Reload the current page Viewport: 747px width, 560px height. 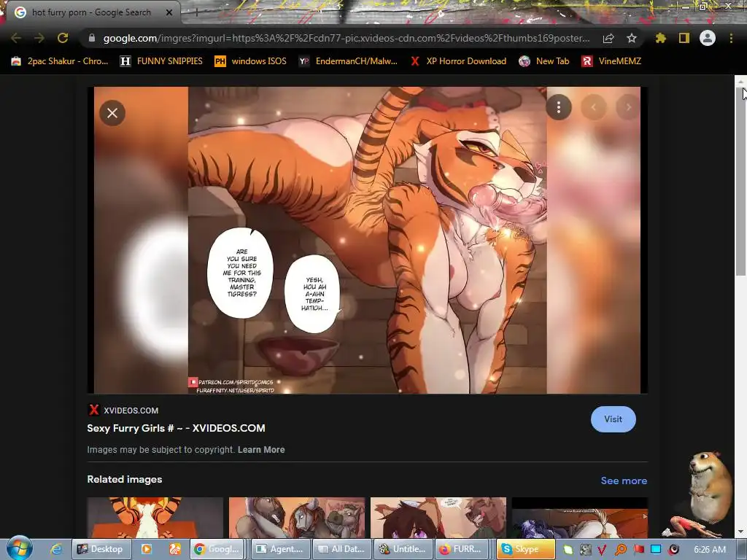coord(63,38)
